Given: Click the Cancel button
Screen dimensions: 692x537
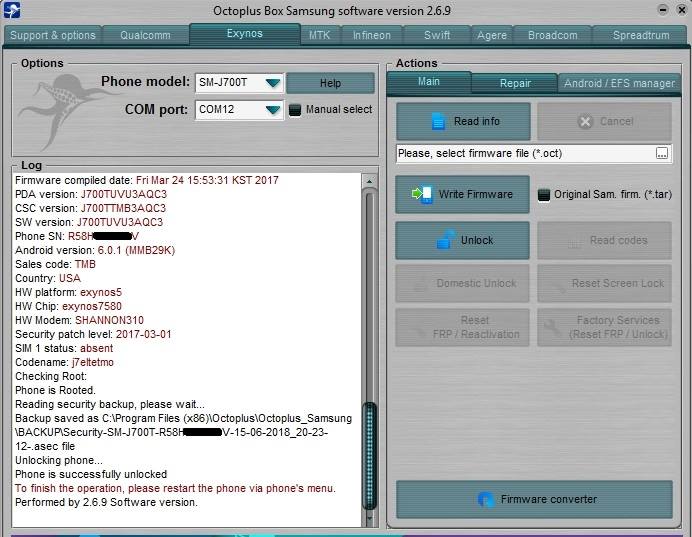Looking at the screenshot, I should (605, 121).
